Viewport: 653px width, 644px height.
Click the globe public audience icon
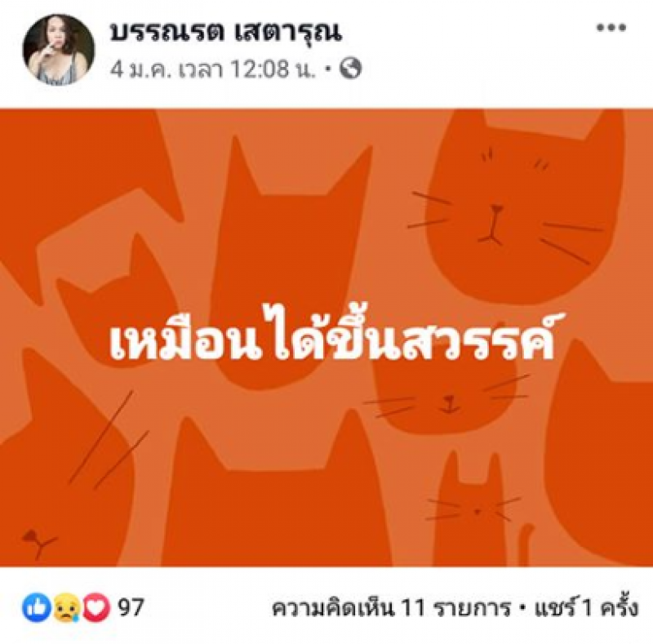(350, 69)
